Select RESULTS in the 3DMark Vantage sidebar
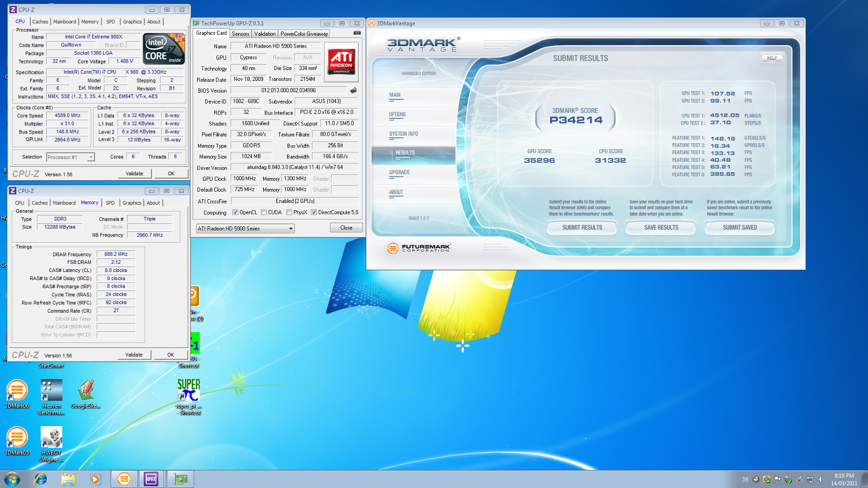868x488 pixels. pos(414,155)
